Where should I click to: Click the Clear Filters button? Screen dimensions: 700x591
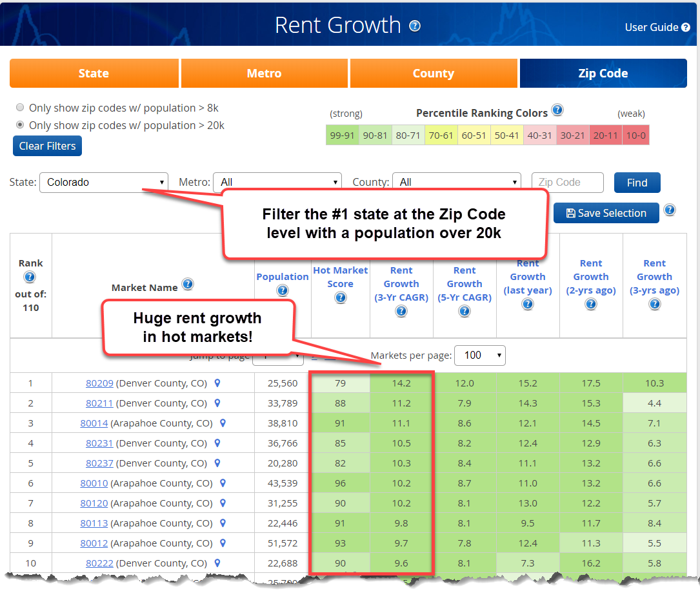point(47,146)
